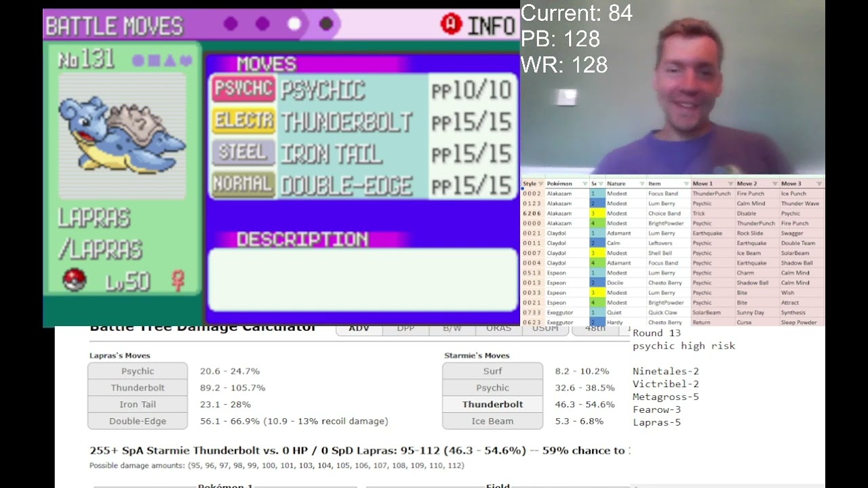Open the Style column filter dropdown
868x488 pixels.
point(540,184)
